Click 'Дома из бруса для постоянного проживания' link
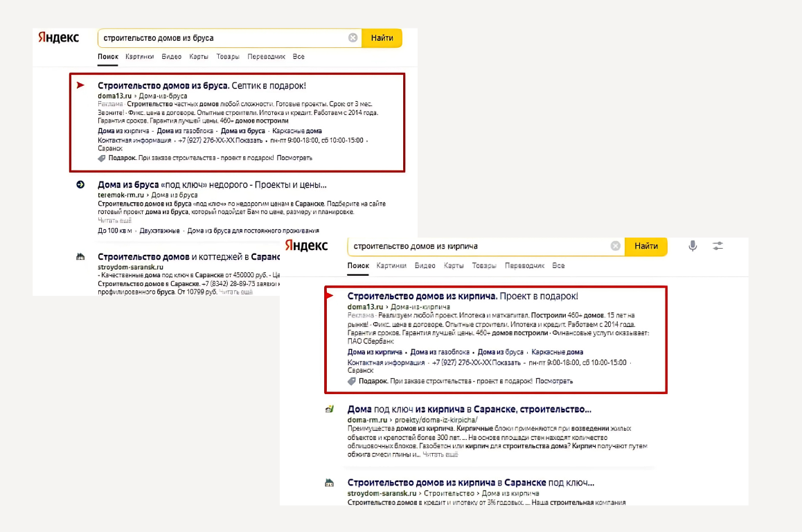This screenshot has width=802, height=532. (x=253, y=231)
